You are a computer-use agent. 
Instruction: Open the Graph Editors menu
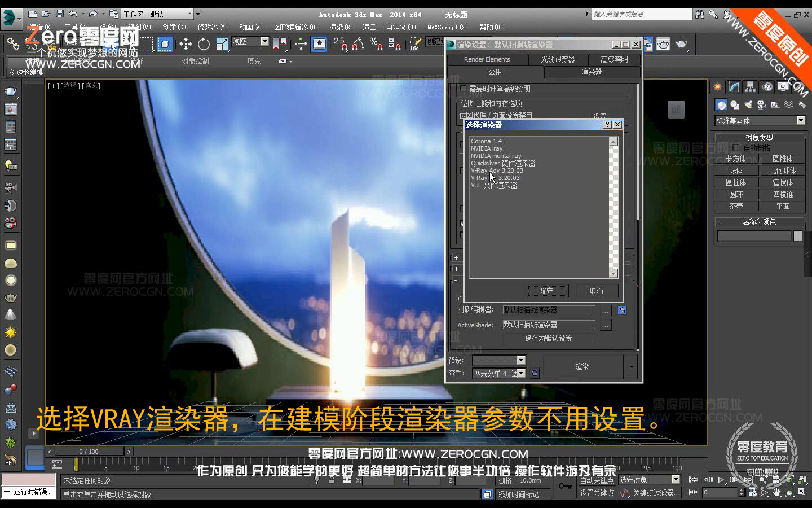pyautogui.click(x=296, y=27)
